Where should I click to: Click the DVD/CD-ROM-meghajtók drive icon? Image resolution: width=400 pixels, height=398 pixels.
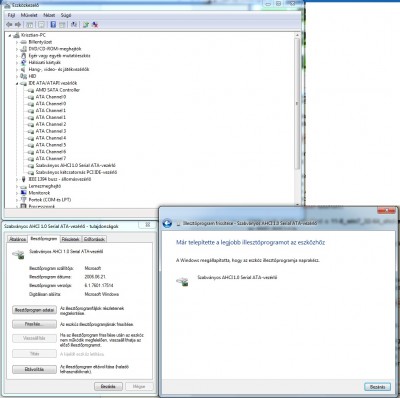(23, 49)
